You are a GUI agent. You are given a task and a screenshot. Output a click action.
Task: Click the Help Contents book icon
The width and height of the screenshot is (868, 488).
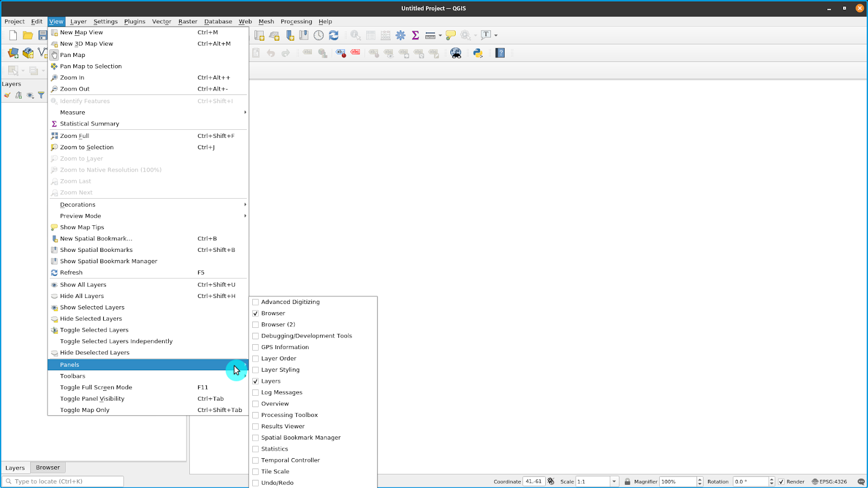tap(500, 53)
